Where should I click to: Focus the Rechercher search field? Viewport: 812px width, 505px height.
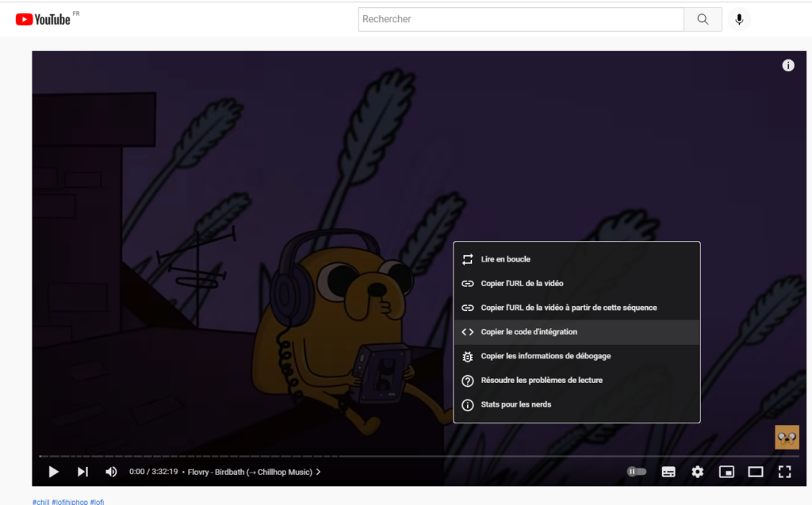pos(520,19)
